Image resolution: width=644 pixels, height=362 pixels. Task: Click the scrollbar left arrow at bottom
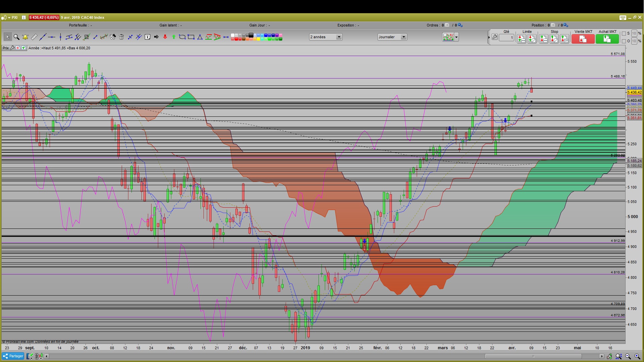tap(47, 356)
